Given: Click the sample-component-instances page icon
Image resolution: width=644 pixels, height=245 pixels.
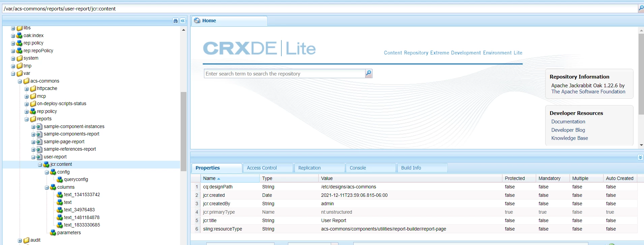Looking at the screenshot, I should 39,126.
